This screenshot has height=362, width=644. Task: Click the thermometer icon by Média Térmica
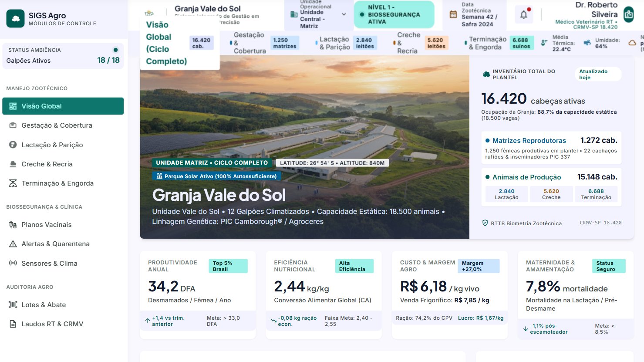(x=544, y=43)
